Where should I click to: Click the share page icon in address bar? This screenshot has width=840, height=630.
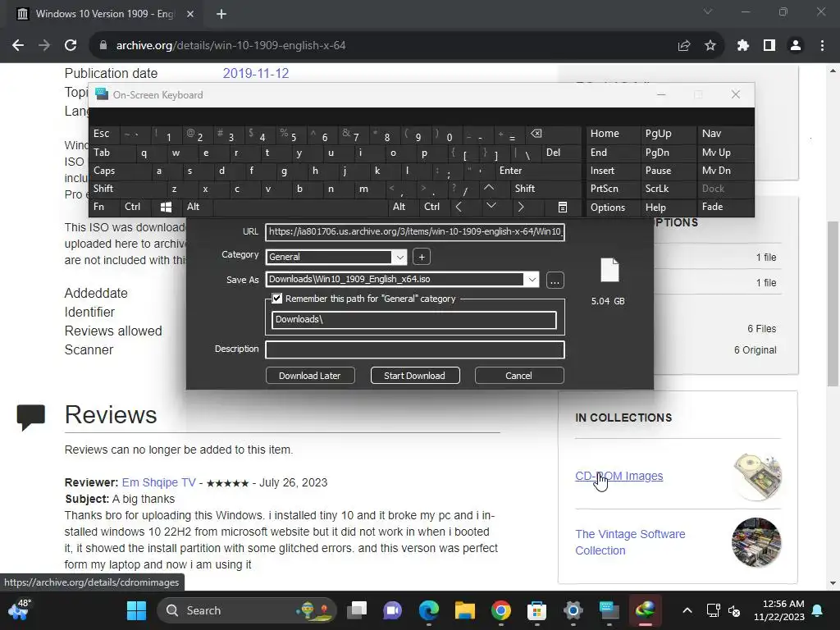[683, 46]
